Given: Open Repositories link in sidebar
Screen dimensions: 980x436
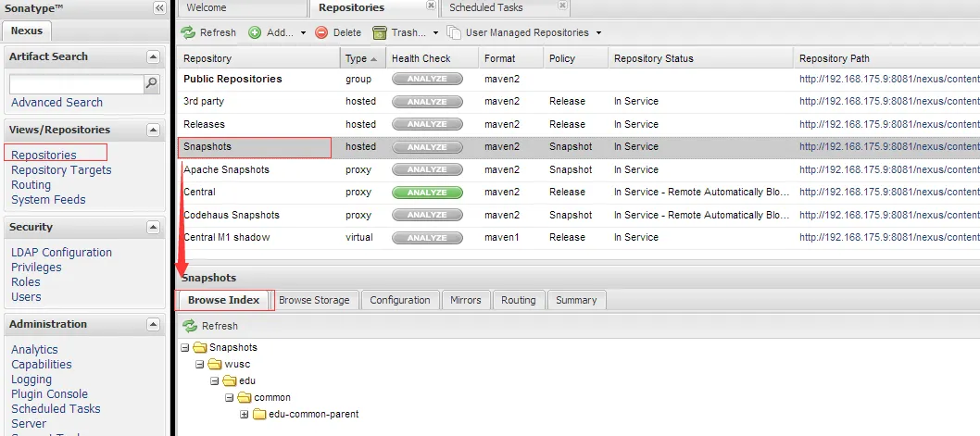Looking at the screenshot, I should click(x=44, y=155).
